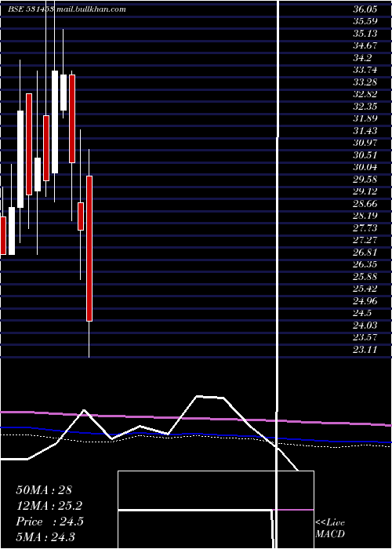The height and width of the screenshot is (549, 392).
Task: Click the 23.57 price axis label
Action: click(x=365, y=338)
